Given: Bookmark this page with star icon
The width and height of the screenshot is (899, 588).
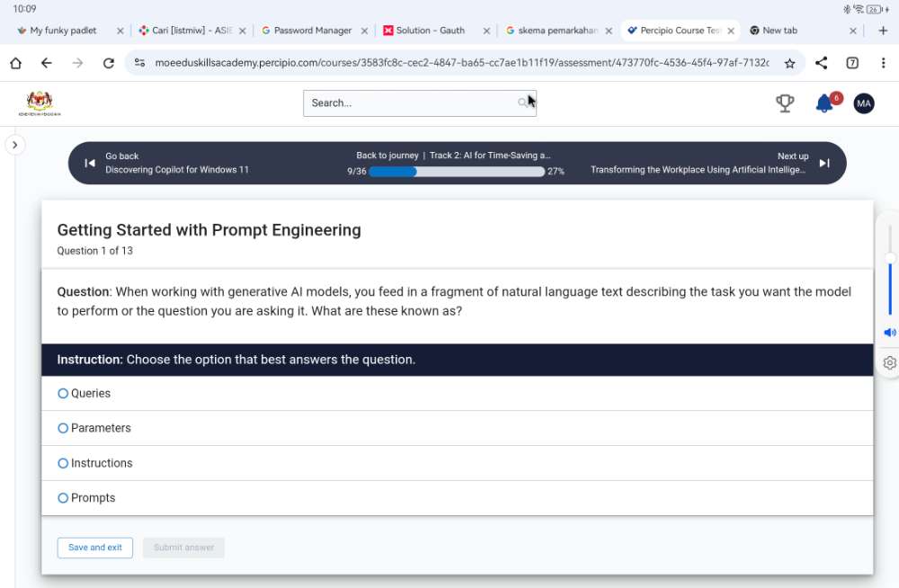Looking at the screenshot, I should (x=789, y=63).
